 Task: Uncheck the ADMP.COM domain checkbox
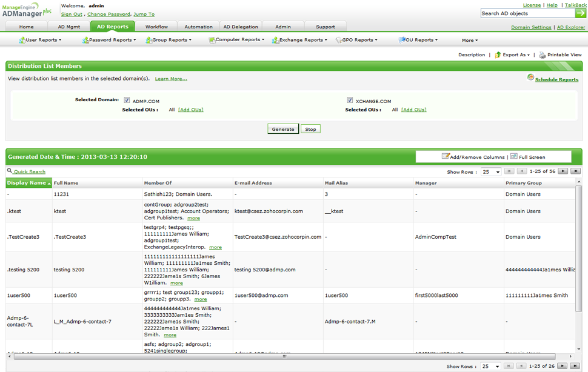tap(127, 100)
